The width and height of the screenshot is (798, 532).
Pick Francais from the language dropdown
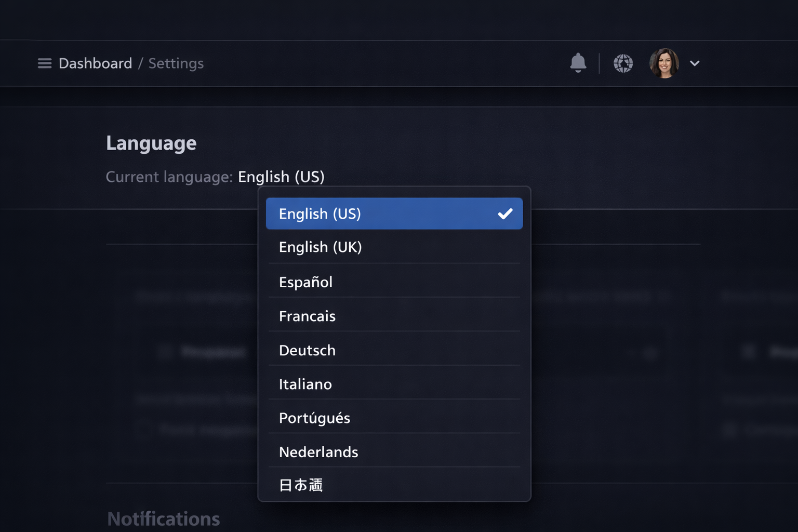click(x=307, y=316)
